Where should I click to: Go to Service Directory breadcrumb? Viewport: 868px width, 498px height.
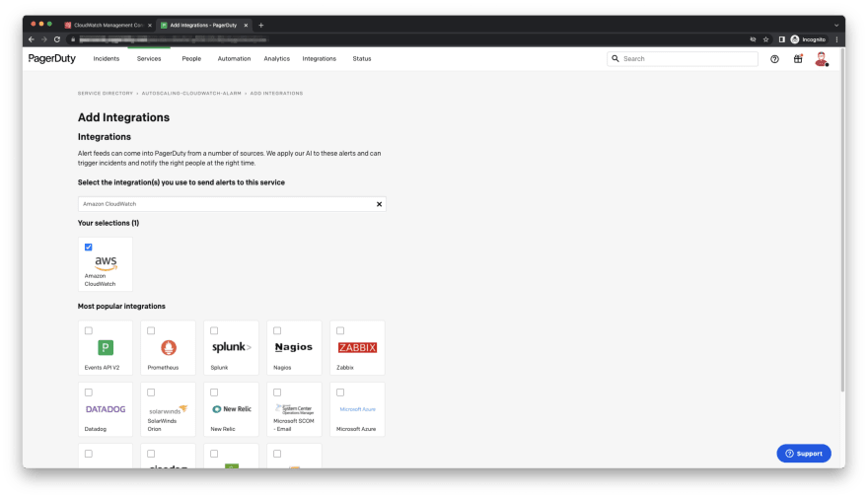pyautogui.click(x=106, y=94)
